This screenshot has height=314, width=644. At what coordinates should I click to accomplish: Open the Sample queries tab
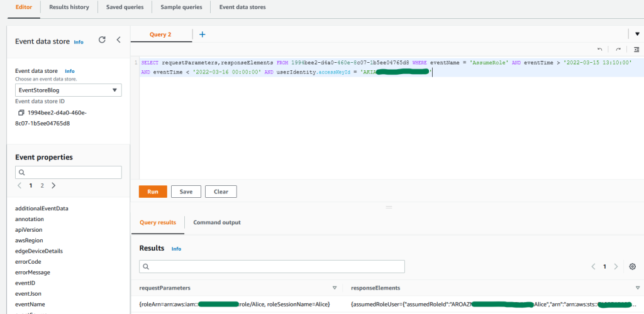(181, 8)
